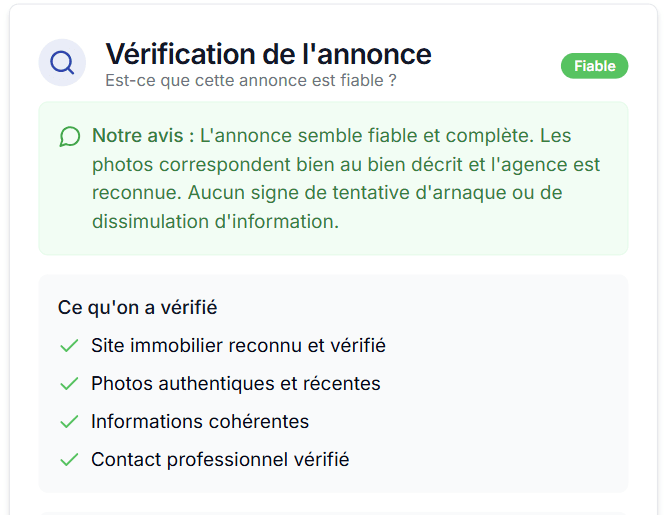Click checkmark beside Photos authentiques et récentes
666x515 pixels.
69,384
